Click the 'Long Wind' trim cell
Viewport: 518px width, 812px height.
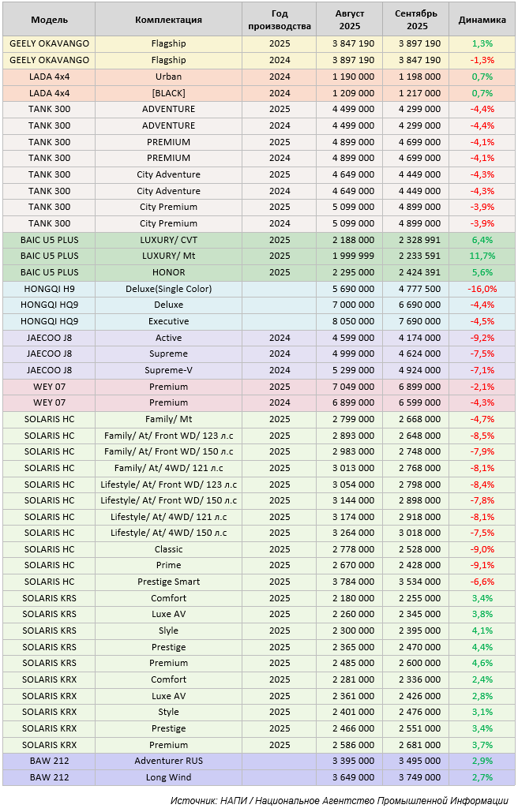pyautogui.click(x=168, y=777)
